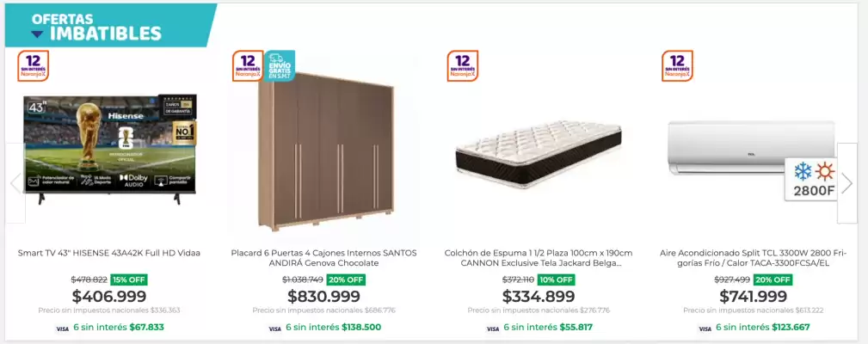Click the Naranja X badge above the mattress
868x344 pixels.
[x=463, y=65]
